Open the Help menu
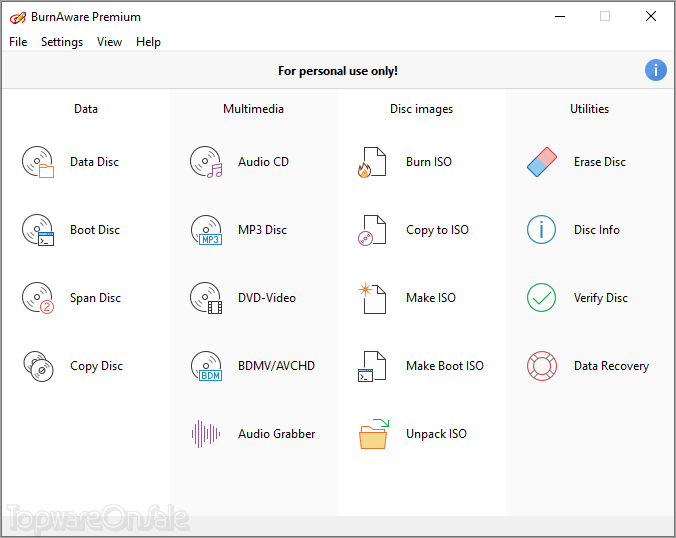Screen dimensions: 676x538 (x=148, y=42)
